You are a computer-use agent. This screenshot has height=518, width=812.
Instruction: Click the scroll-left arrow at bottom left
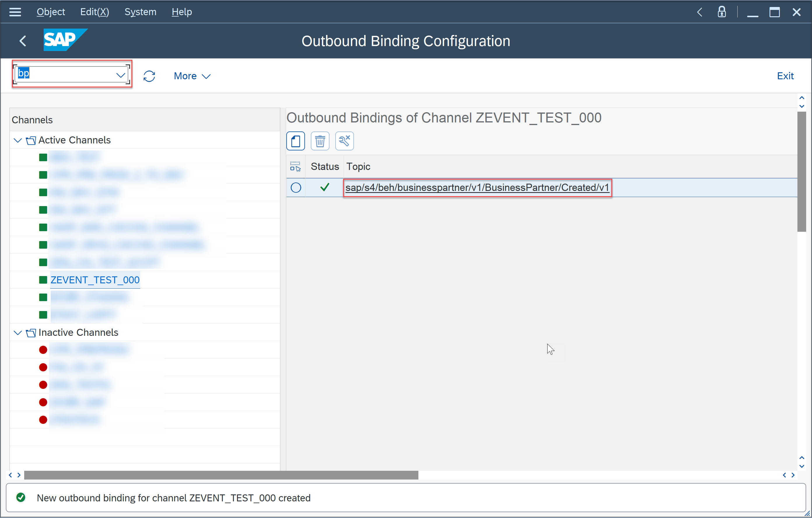click(x=10, y=475)
